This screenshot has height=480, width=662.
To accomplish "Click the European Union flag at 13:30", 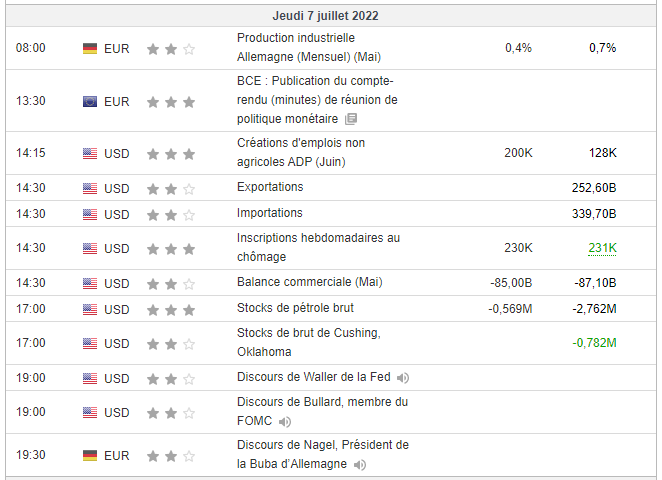I will (x=90, y=101).
